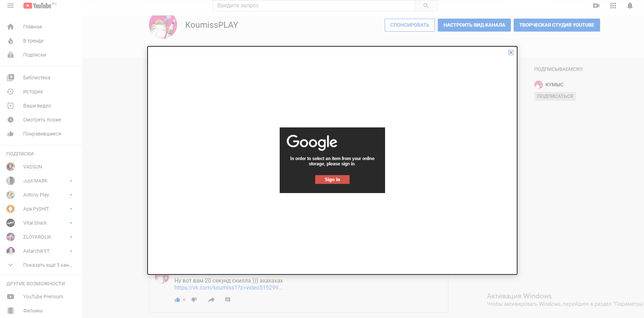Viewport: 644px width, 318px height.
Task: Click the Понравившиеся thumbs-up icon
Action: pos(11,134)
